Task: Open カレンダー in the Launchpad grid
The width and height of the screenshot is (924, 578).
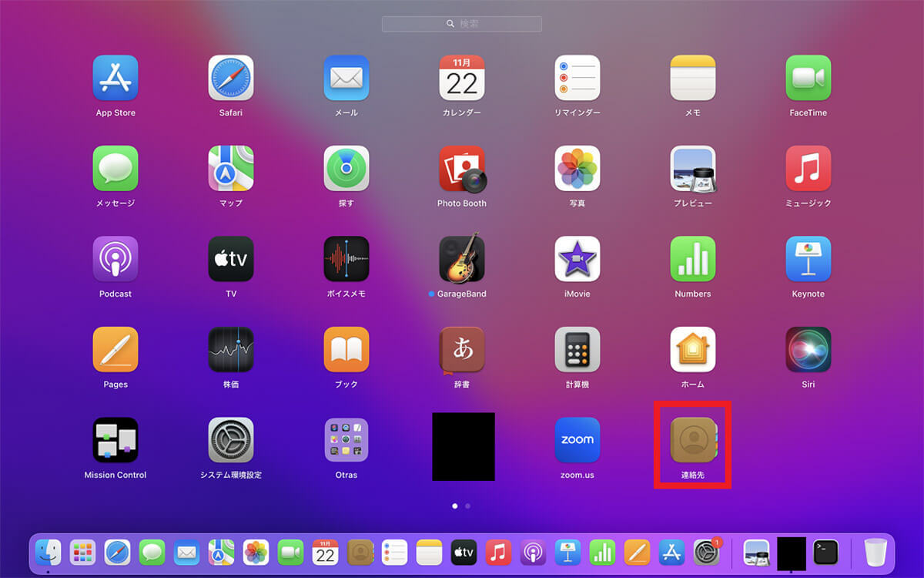Action: 462,78
